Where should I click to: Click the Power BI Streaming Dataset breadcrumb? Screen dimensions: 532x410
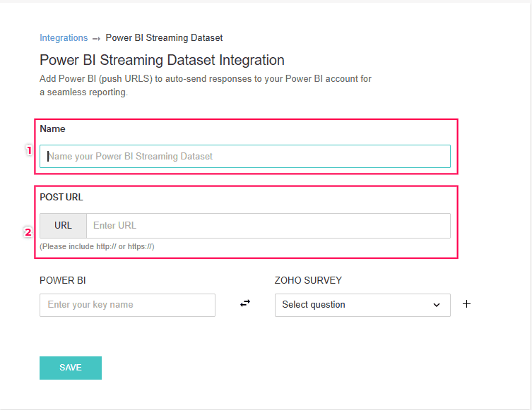tap(164, 38)
